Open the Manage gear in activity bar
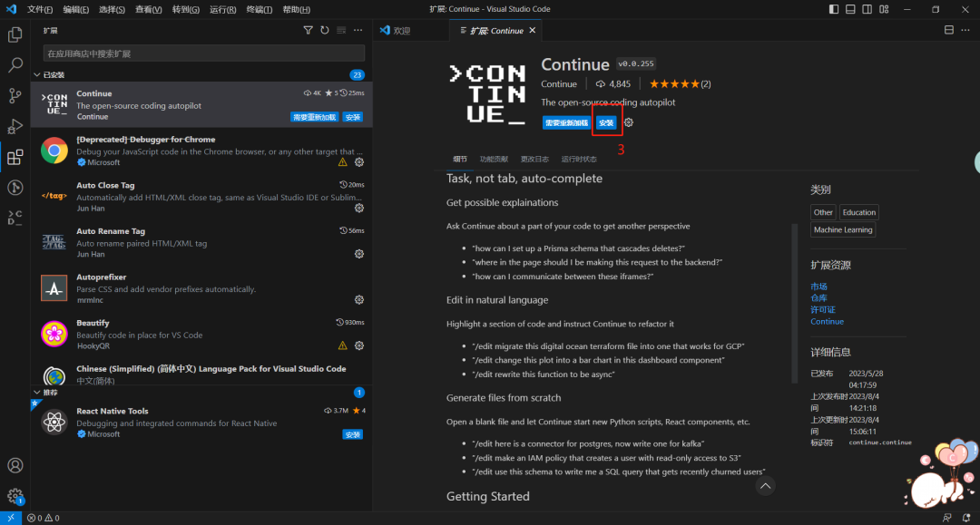Image resolution: width=980 pixels, height=525 pixels. tap(15, 496)
